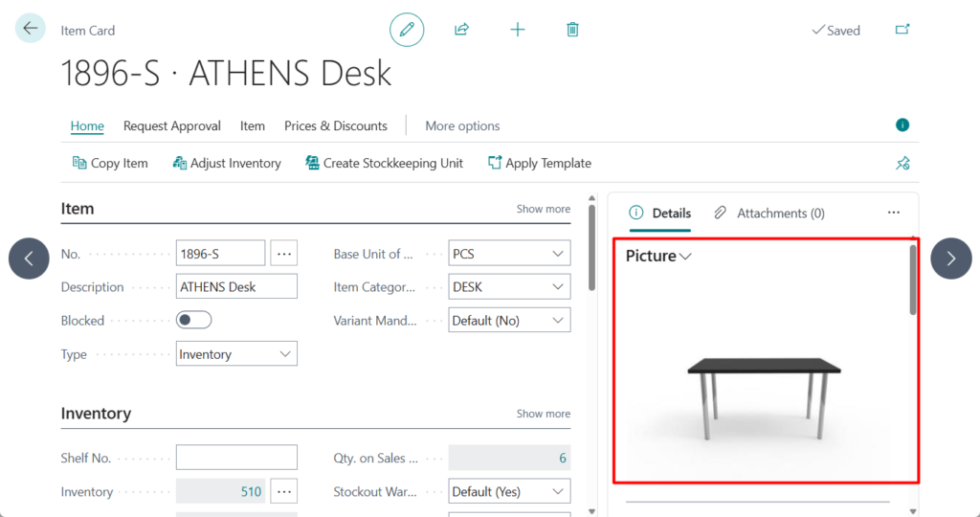
Task: Open the Prices & Discounts menu
Action: point(336,125)
